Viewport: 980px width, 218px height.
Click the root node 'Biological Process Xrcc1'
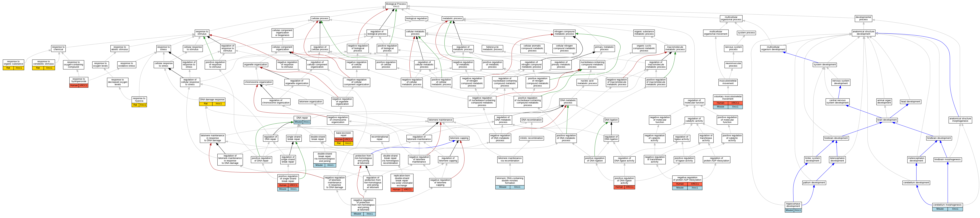tap(396, 5)
